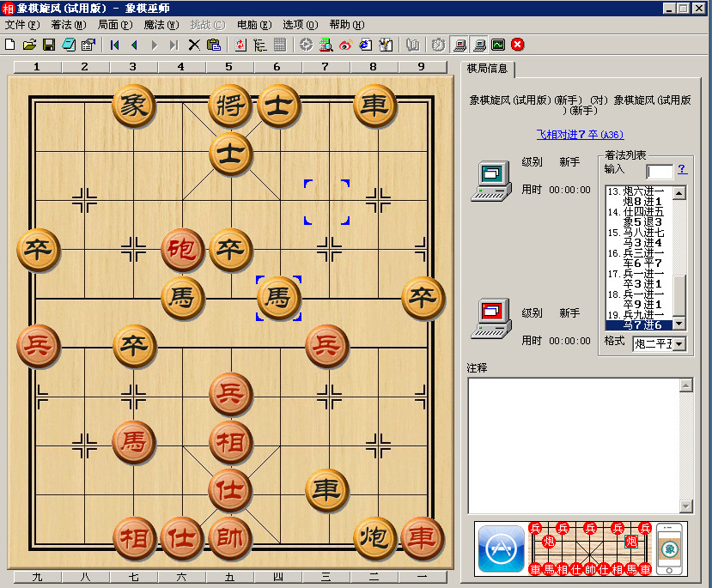Save the current game with the floppy disk icon
The width and height of the screenshot is (712, 588).
pos(49,44)
